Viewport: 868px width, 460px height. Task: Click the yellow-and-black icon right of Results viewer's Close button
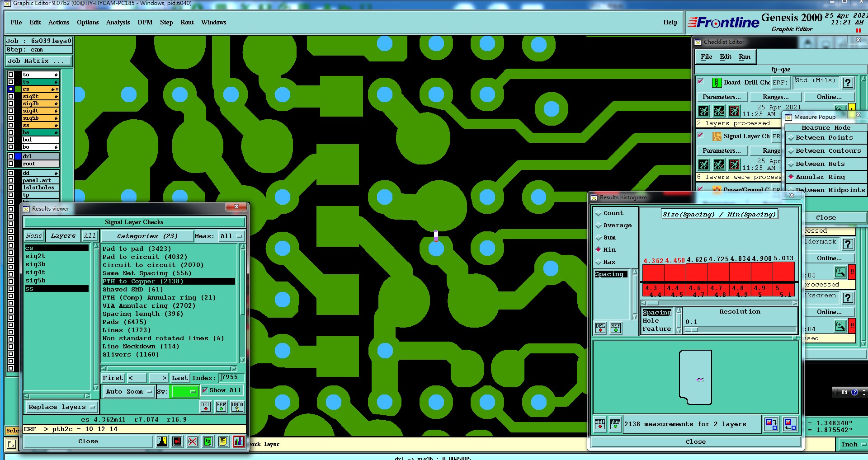tap(162, 441)
